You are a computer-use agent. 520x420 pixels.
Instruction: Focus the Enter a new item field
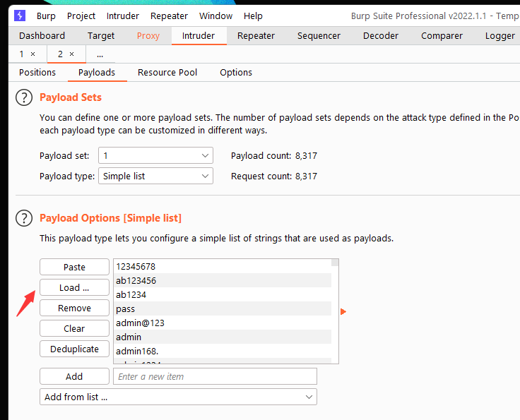pyautogui.click(x=215, y=376)
